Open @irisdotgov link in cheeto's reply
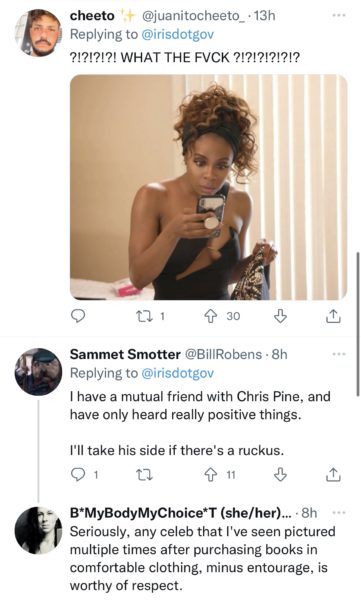 (x=178, y=34)
